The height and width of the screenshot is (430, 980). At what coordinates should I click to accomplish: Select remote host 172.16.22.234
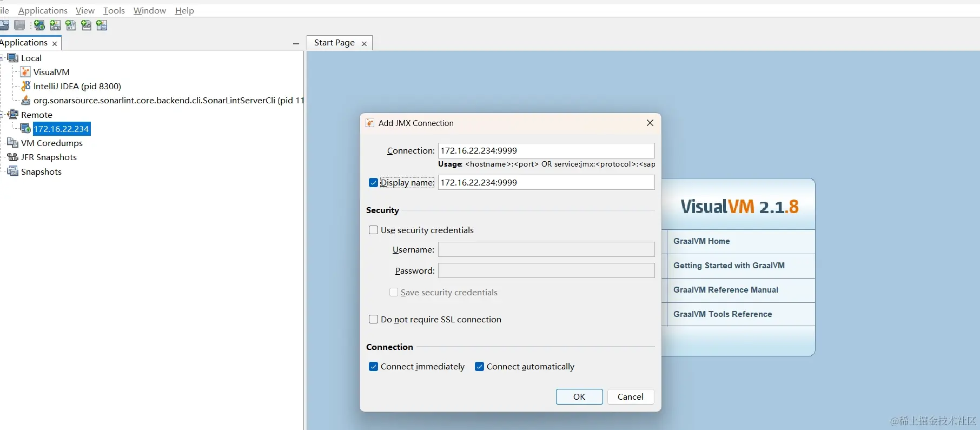click(x=61, y=129)
